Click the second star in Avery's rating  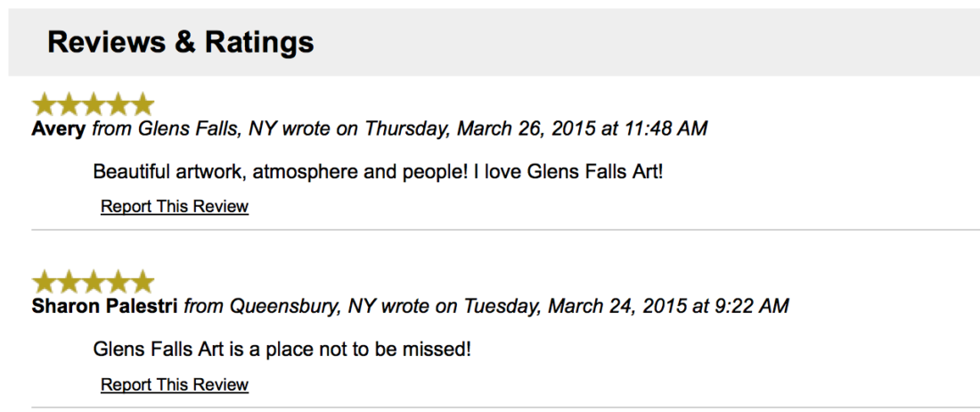69,104
